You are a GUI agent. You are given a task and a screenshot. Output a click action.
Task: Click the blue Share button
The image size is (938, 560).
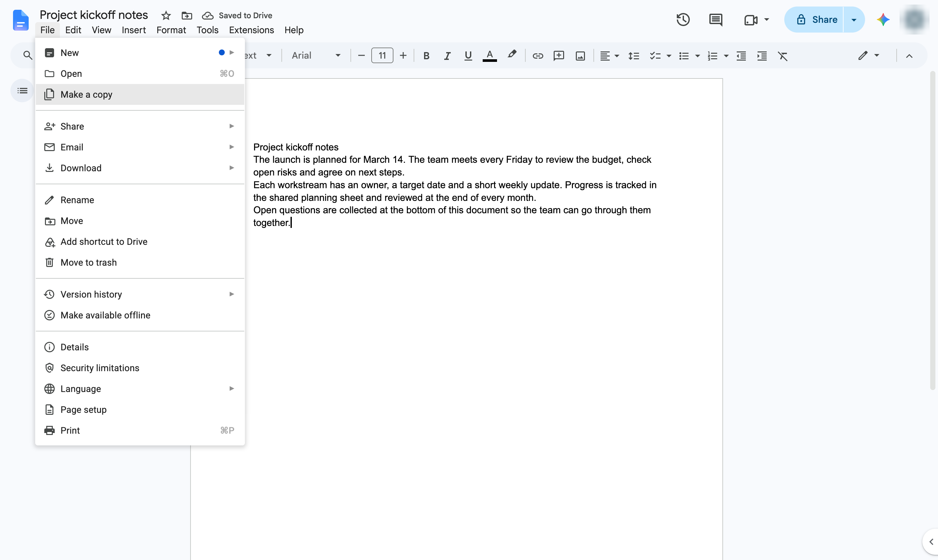click(814, 20)
